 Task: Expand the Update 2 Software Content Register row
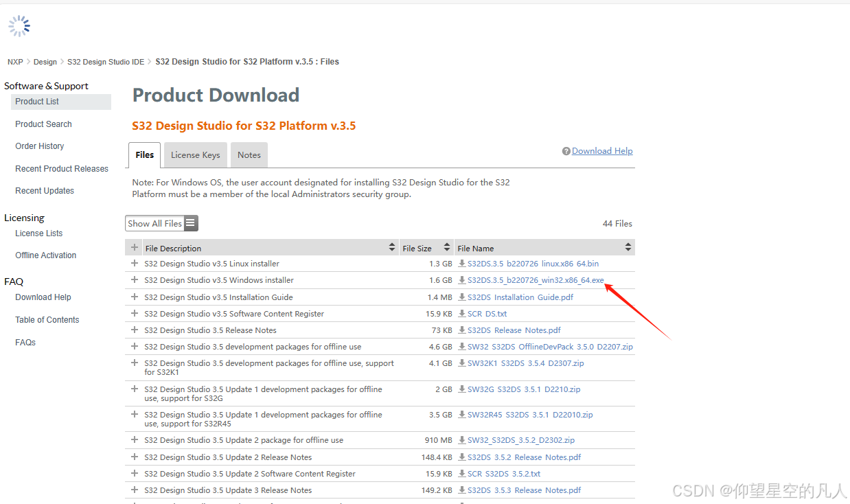pos(135,473)
